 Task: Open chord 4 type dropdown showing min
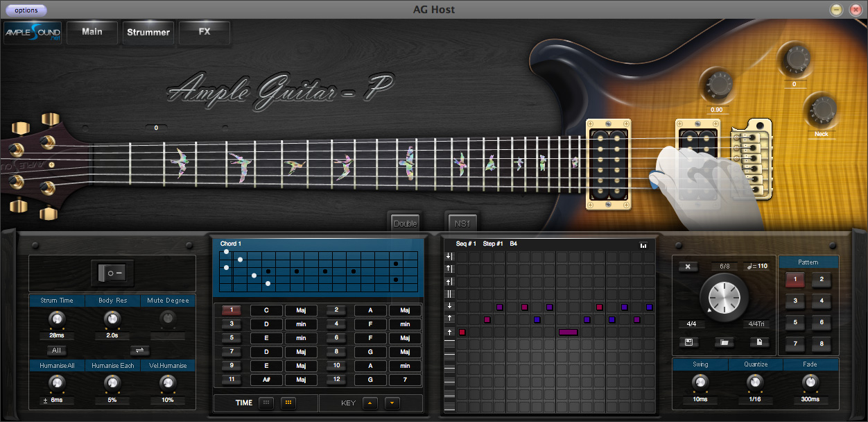(405, 324)
